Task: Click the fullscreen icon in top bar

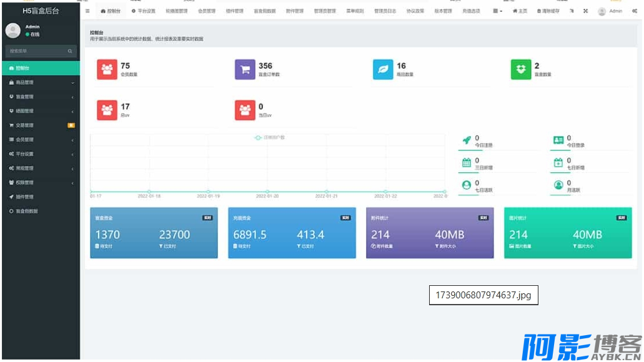Action: point(585,11)
